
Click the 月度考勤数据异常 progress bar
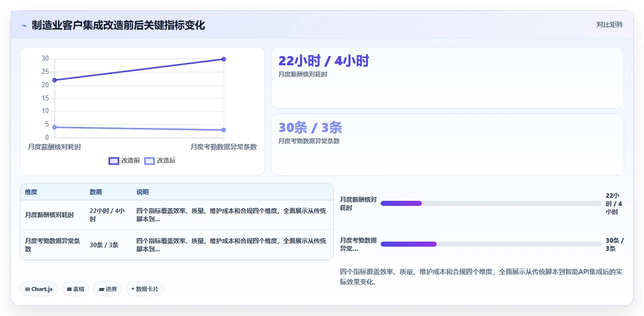click(x=491, y=244)
